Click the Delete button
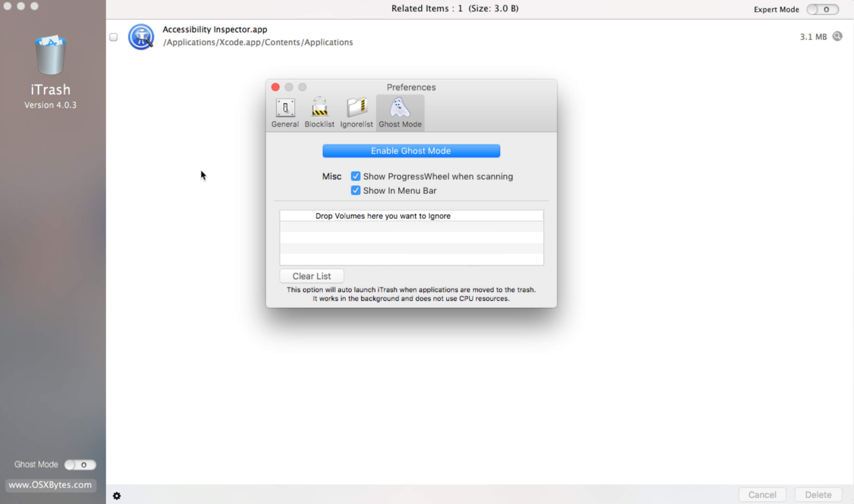Viewport: 854px width, 504px height. tap(818, 495)
